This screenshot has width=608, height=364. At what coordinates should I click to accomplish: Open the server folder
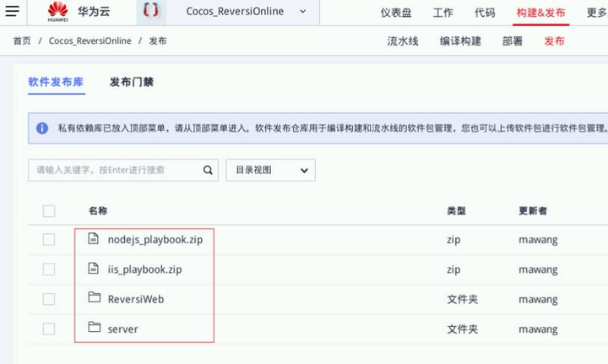pyautogui.click(x=123, y=329)
